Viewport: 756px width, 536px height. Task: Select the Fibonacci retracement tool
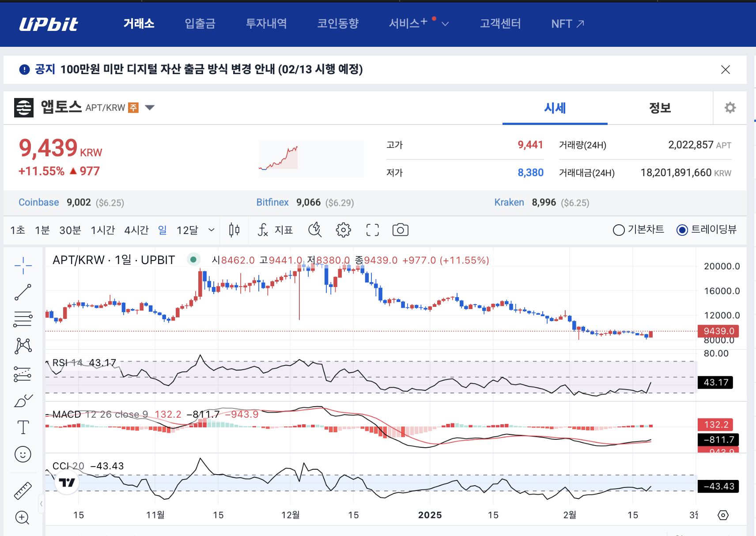pos(23,319)
